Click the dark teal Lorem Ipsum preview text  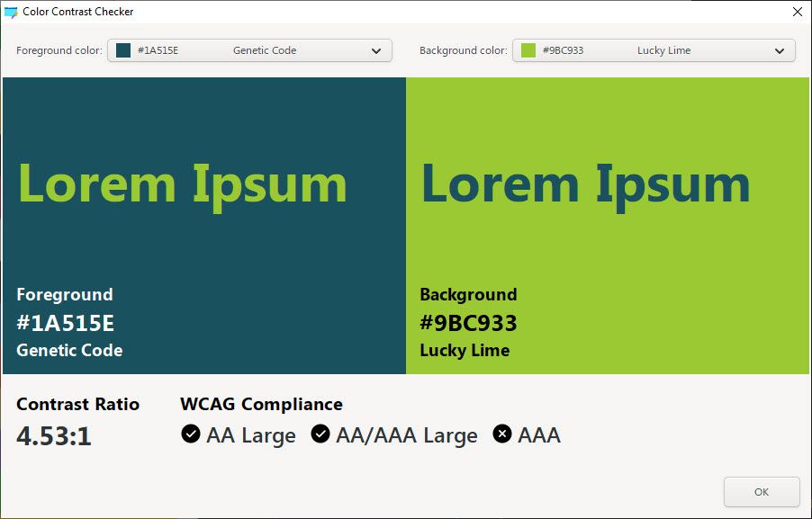586,186
